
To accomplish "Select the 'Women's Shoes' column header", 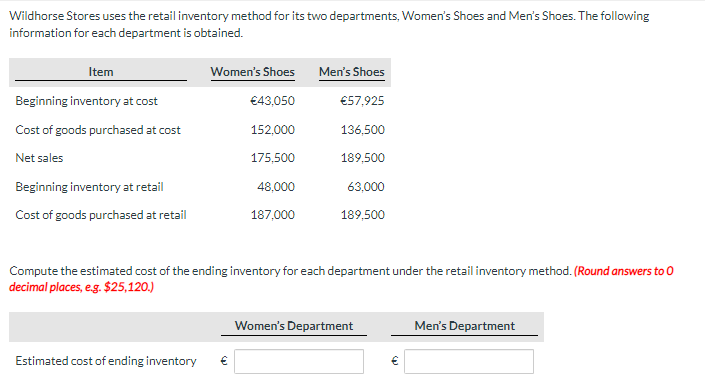I will click(x=253, y=72).
